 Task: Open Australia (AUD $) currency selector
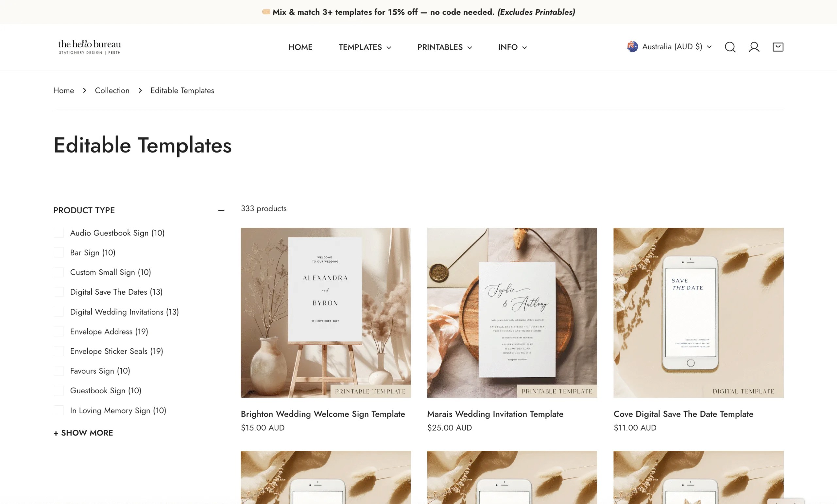click(x=669, y=46)
